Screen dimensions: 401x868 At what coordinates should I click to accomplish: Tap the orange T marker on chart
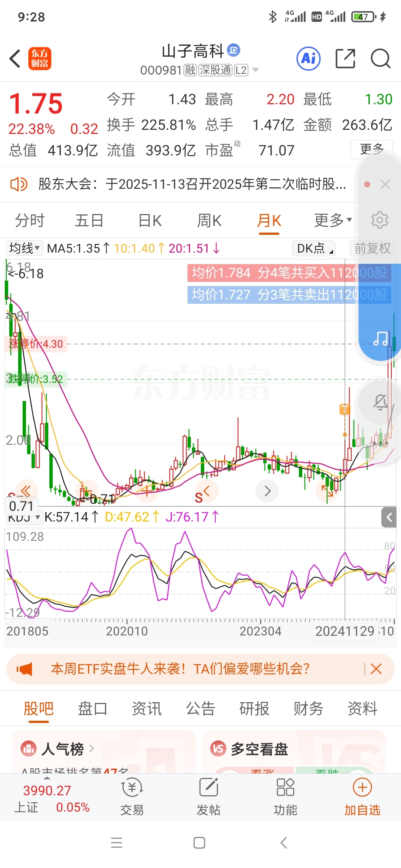tap(345, 409)
